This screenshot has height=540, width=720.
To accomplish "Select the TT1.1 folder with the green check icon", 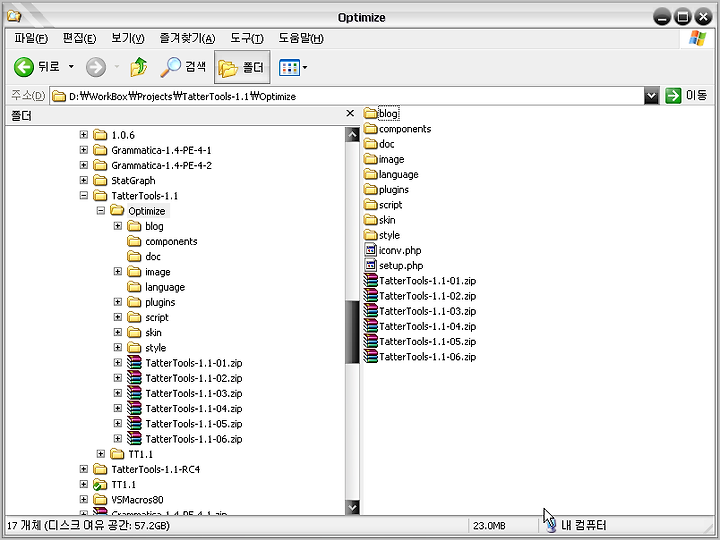I will 123,484.
